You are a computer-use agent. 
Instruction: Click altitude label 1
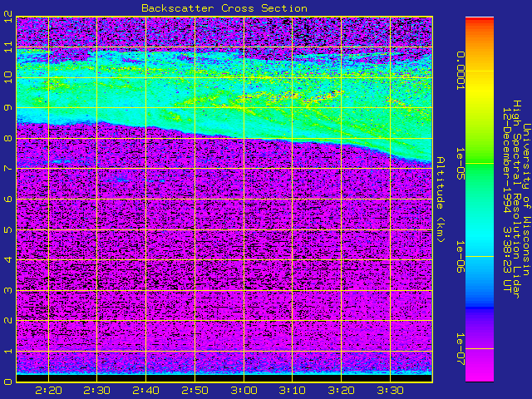(8, 351)
